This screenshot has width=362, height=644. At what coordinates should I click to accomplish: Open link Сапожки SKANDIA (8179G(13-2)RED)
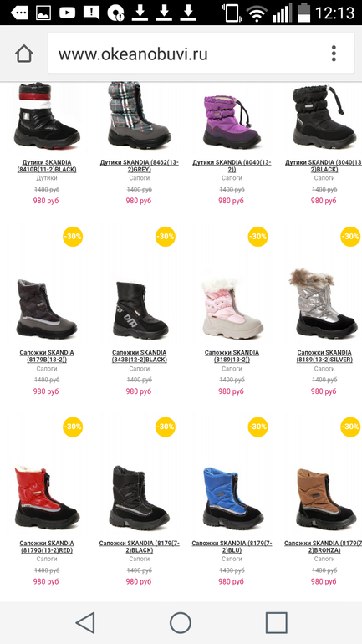pos(47,547)
